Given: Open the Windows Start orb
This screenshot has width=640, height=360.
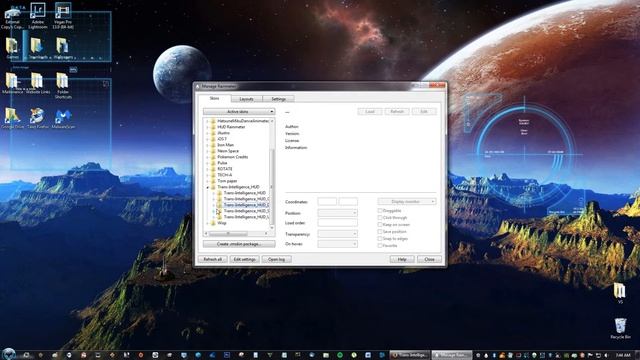Looking at the screenshot, I should point(9,354).
